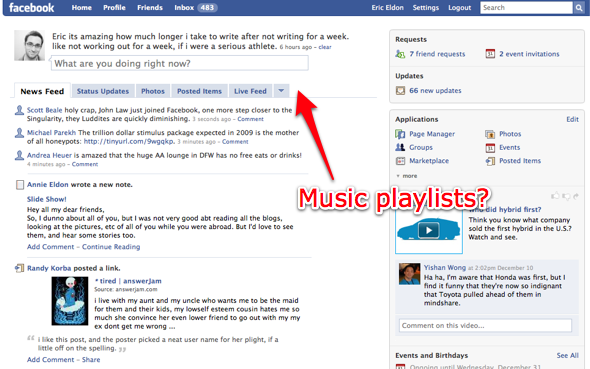Open the tinyurl.com/9wgqkp link

[x=129, y=141]
